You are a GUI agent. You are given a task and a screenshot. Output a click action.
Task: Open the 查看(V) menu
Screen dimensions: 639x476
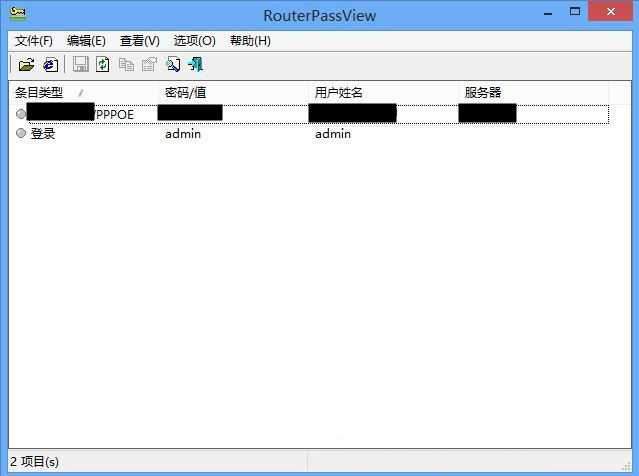[x=140, y=41]
